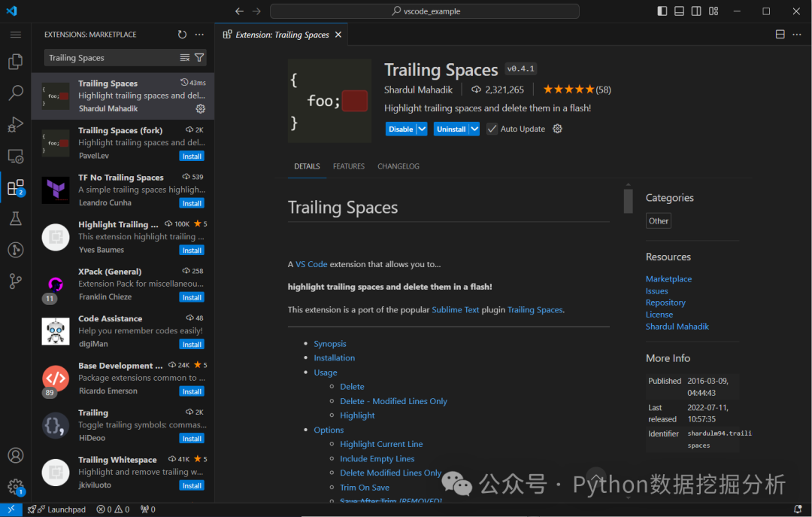Click remote window indicator in status bar
The height and width of the screenshot is (517, 812).
click(11, 509)
